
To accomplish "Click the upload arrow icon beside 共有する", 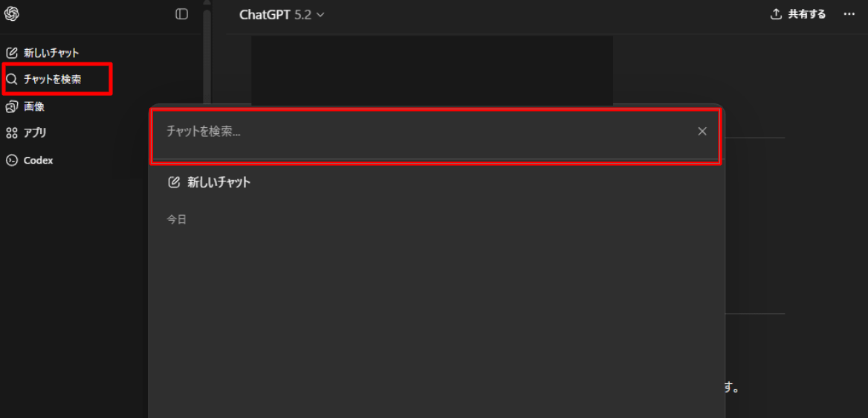I will click(x=776, y=14).
